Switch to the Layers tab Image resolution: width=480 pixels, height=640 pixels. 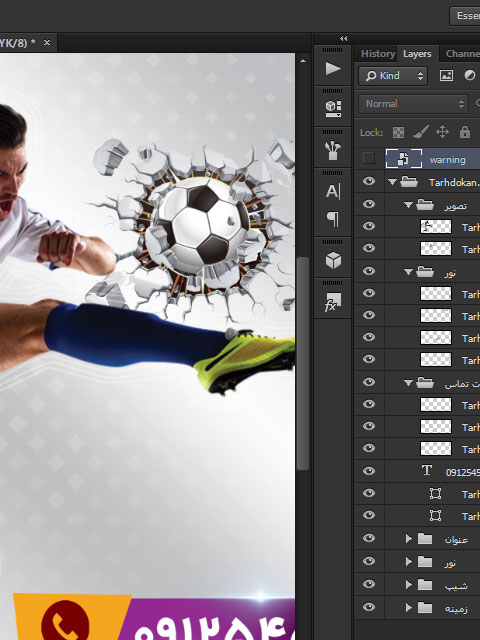point(417,54)
